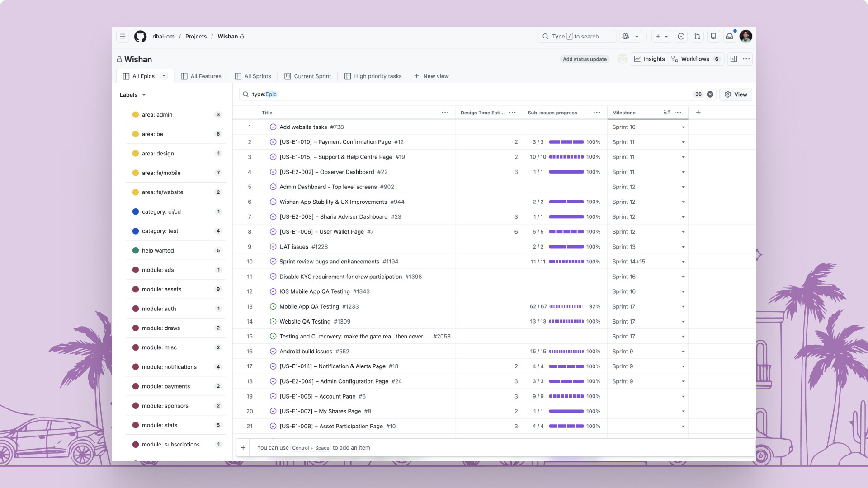
Task: Click status icon of UAT issues row
Action: [273, 247]
